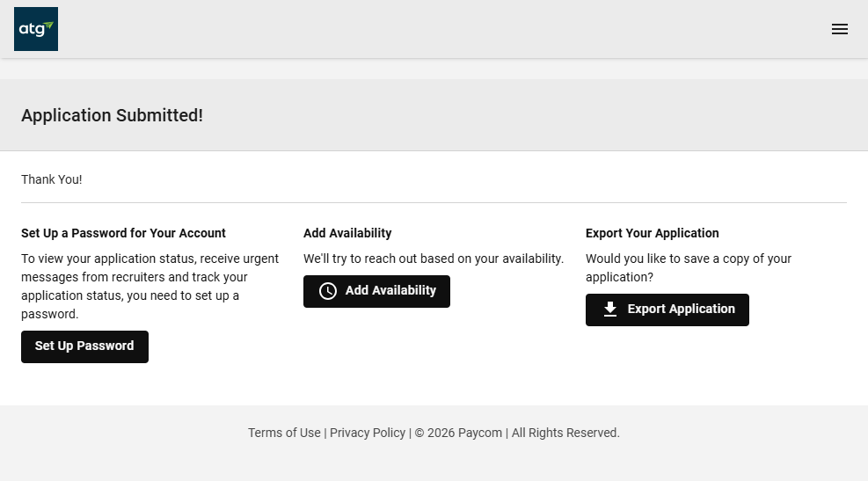Click the clock icon in Add Availability
Viewport: 868px width, 481px height.
click(328, 291)
